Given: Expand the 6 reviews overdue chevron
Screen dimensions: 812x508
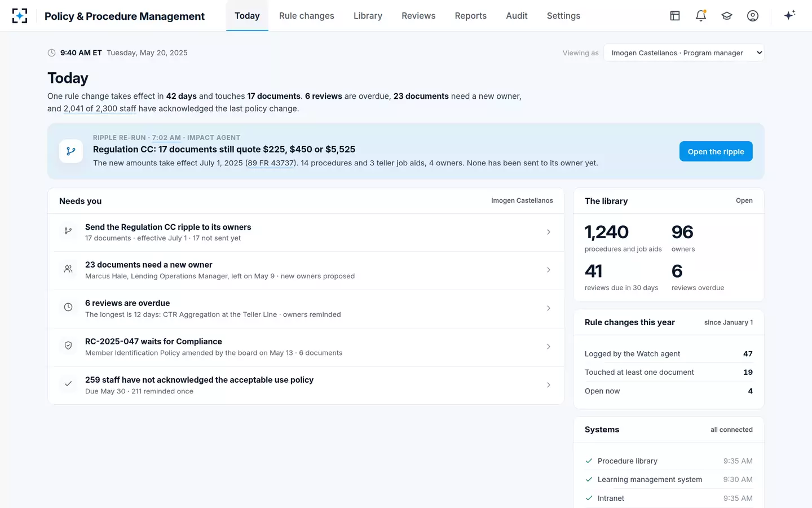Looking at the screenshot, I should (x=549, y=308).
